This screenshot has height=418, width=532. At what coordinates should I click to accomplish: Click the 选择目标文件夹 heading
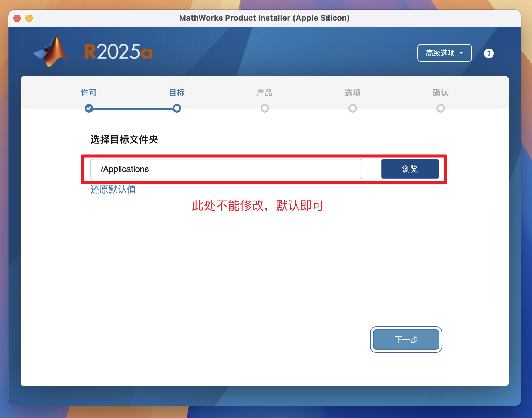(x=124, y=140)
